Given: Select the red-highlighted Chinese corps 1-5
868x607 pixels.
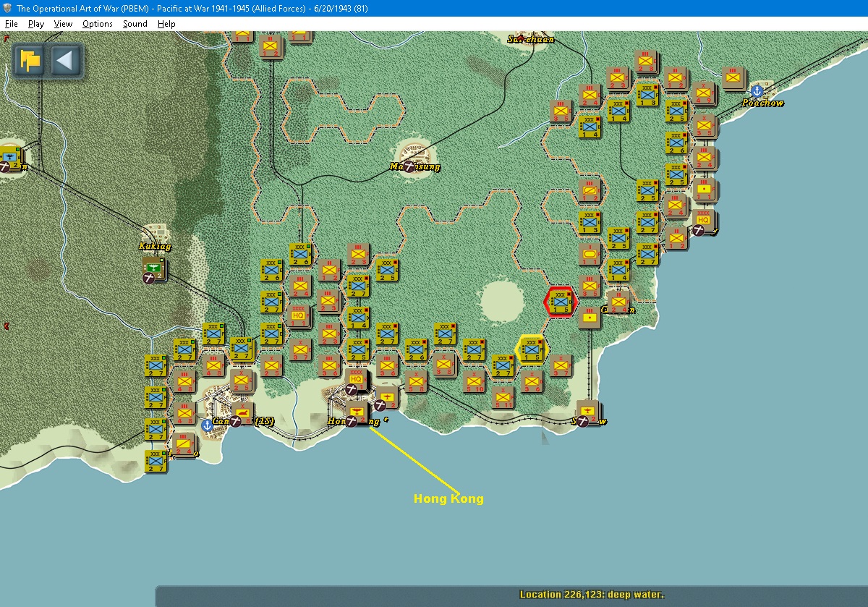Looking at the screenshot, I should coord(560,301).
